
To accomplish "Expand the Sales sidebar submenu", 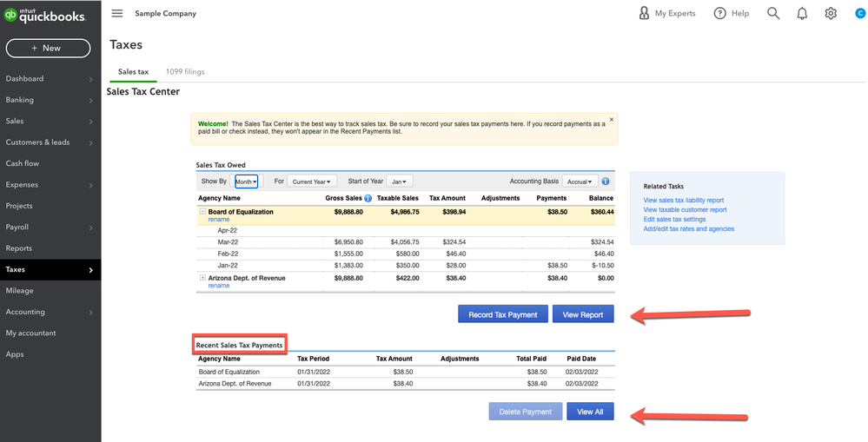I will [90, 122].
